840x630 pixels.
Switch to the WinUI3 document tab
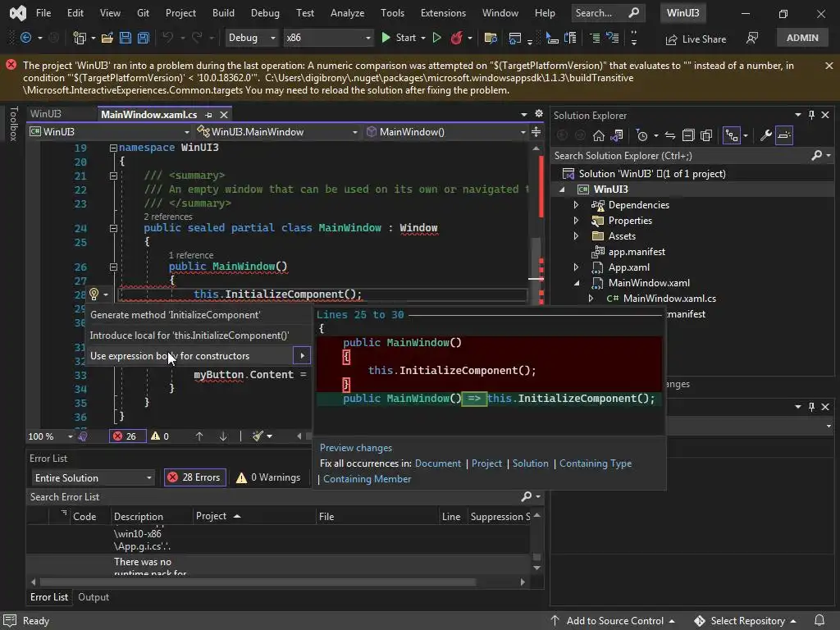46,114
